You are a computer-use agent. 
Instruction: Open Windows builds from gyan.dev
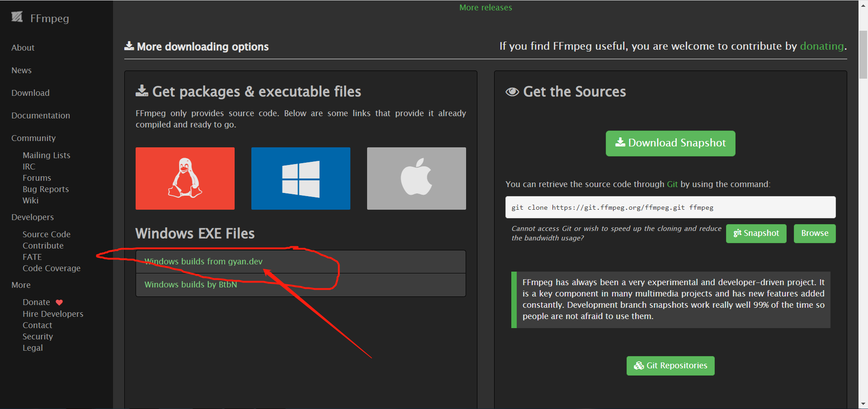203,261
